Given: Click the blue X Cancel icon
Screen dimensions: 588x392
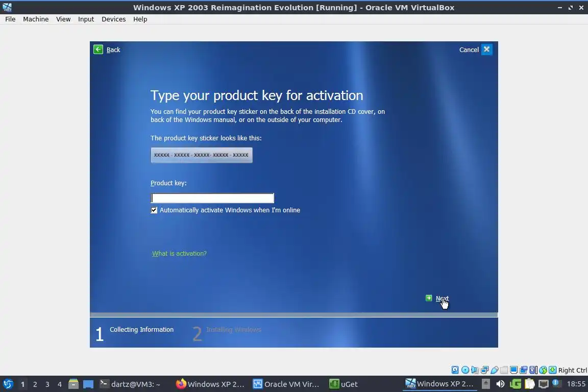Looking at the screenshot, I should coord(487,50).
